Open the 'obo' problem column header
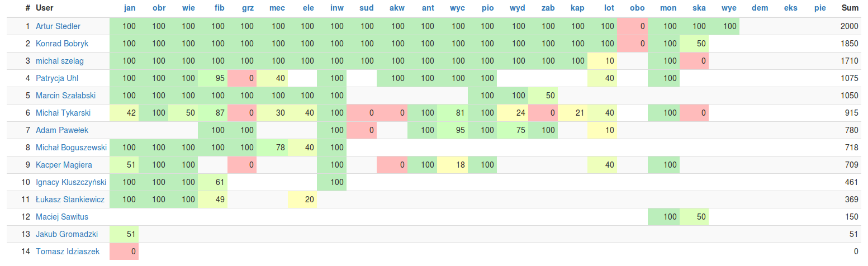Image resolution: width=868 pixels, height=266 pixels. 637,8
